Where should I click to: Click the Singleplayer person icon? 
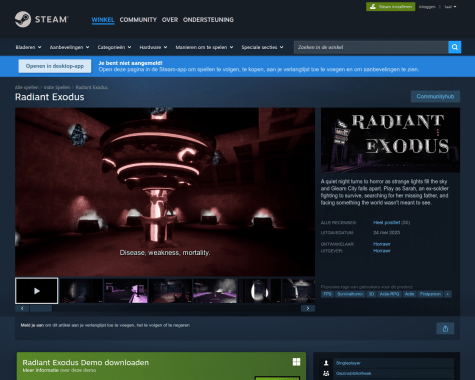point(326,363)
